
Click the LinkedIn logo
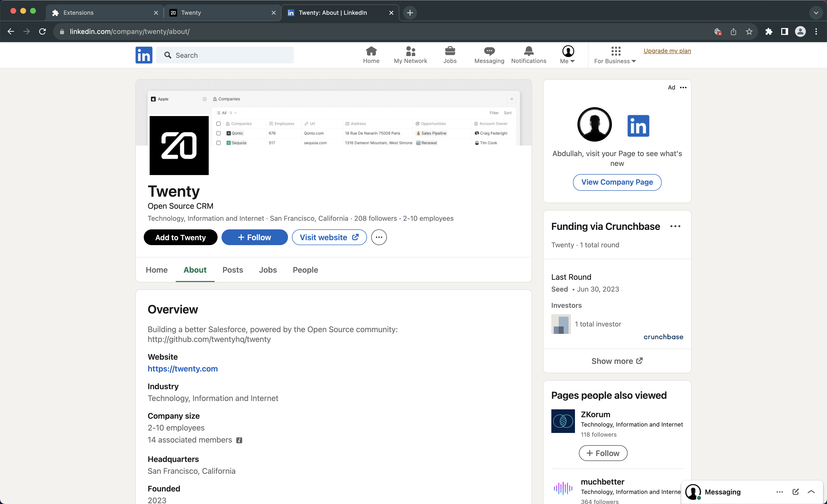(144, 55)
